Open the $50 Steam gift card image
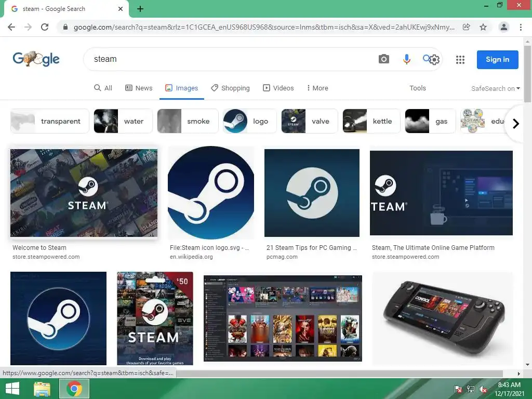 (x=155, y=318)
